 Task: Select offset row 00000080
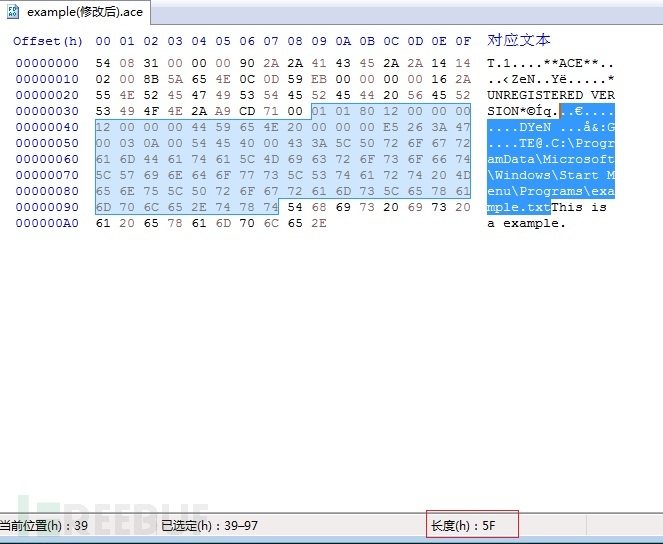pos(47,191)
